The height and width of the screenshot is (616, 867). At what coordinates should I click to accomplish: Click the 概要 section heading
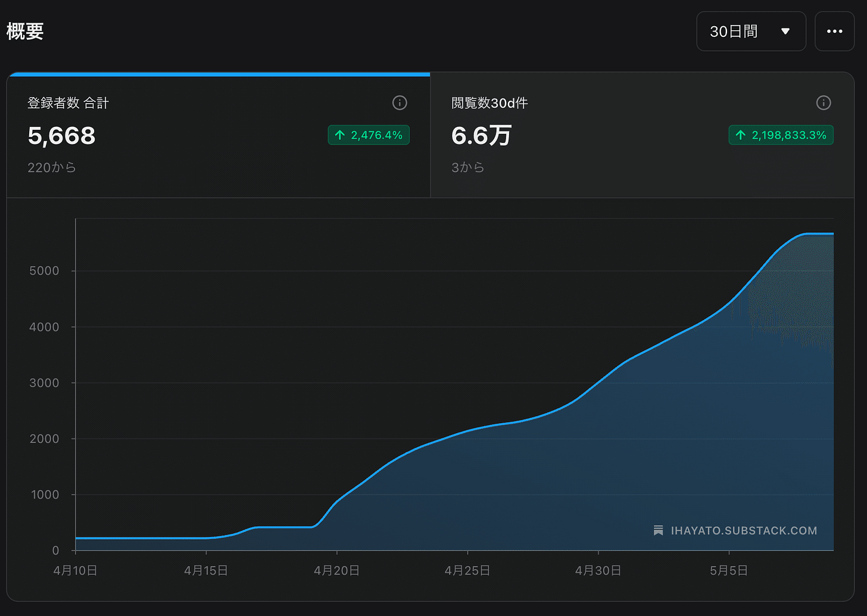[25, 31]
